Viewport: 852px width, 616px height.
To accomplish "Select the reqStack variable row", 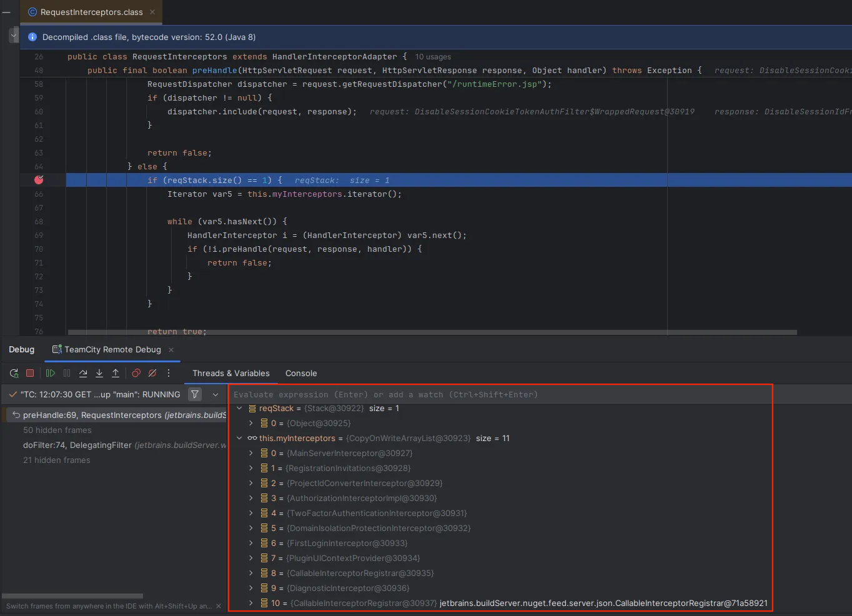I will pyautogui.click(x=501, y=408).
